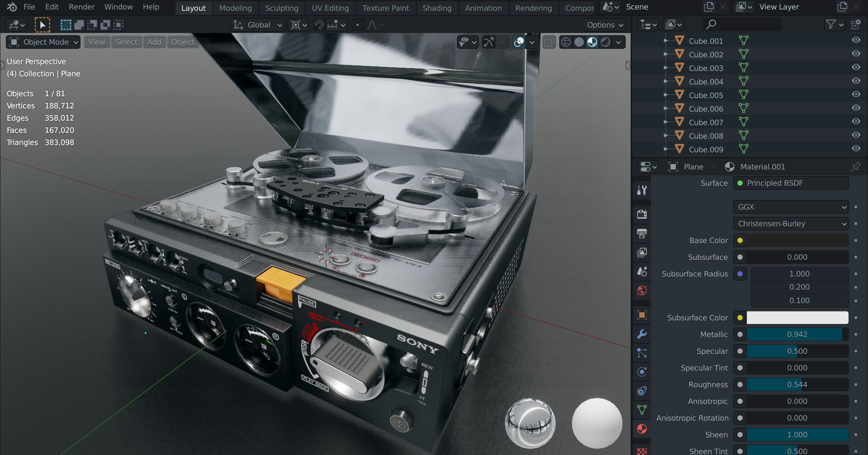Viewport: 868px width, 455px height.
Task: Click the outliner search field
Action: point(742,24)
